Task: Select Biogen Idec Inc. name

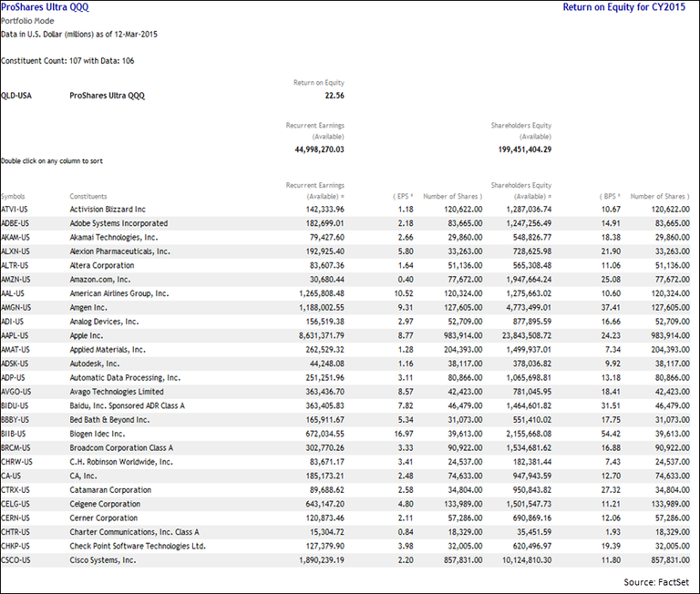Action: click(x=98, y=434)
